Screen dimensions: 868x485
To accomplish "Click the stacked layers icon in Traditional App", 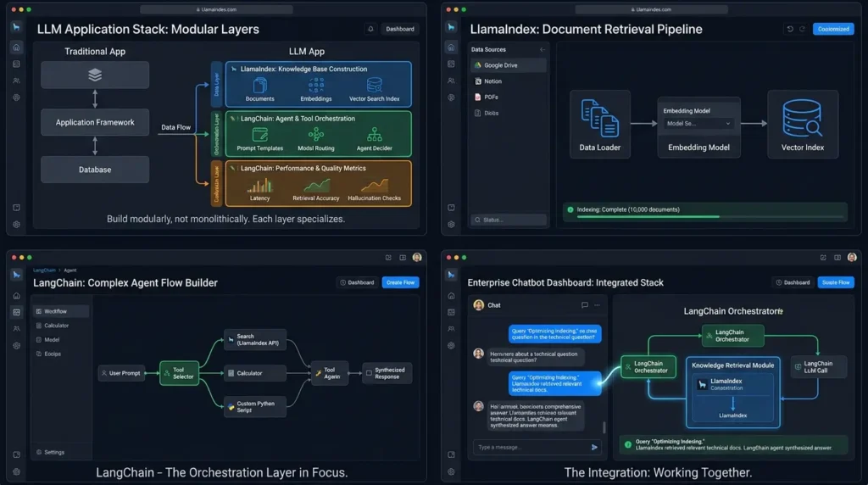I will click(95, 75).
